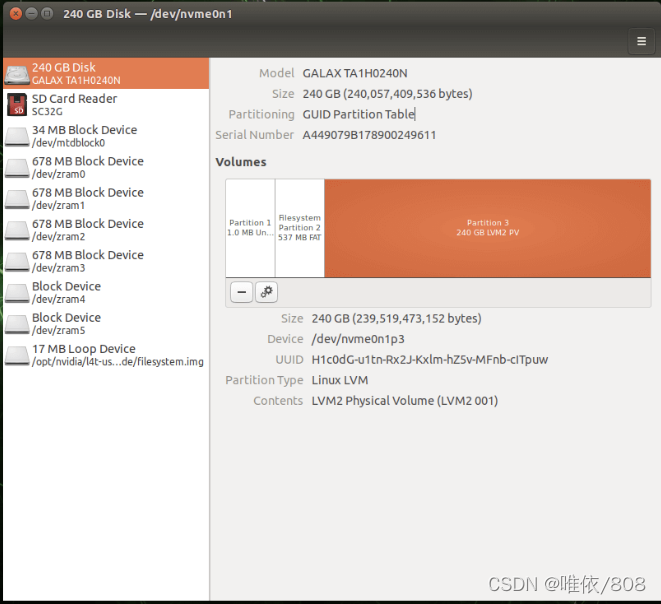
Task: Click the /dev/mtdblock0 device icon
Action: 17,137
